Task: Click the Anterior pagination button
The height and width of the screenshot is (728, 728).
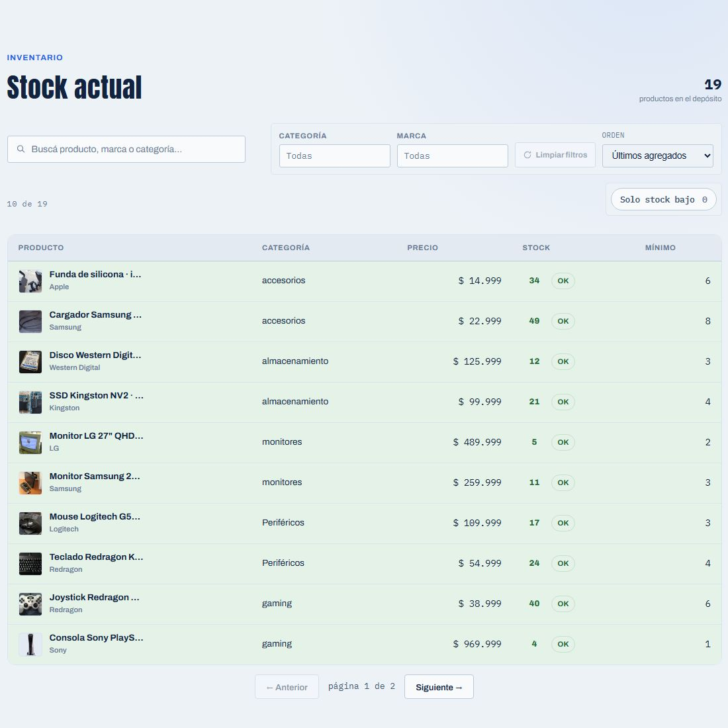Action: click(287, 687)
